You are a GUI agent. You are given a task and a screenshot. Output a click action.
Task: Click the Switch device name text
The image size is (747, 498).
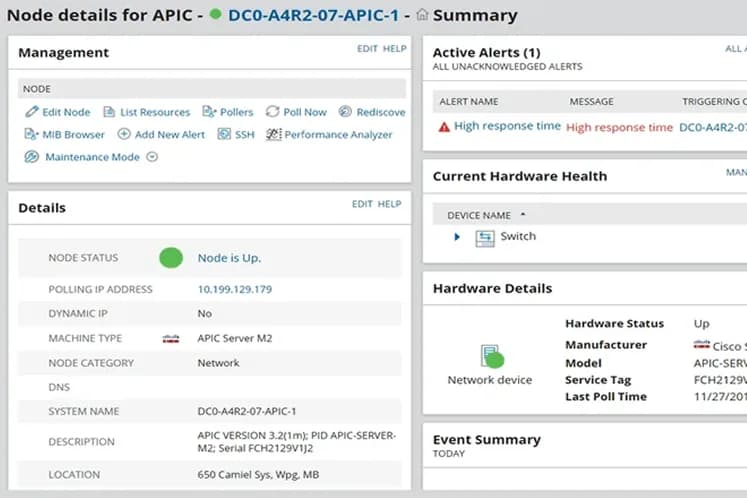coord(518,236)
